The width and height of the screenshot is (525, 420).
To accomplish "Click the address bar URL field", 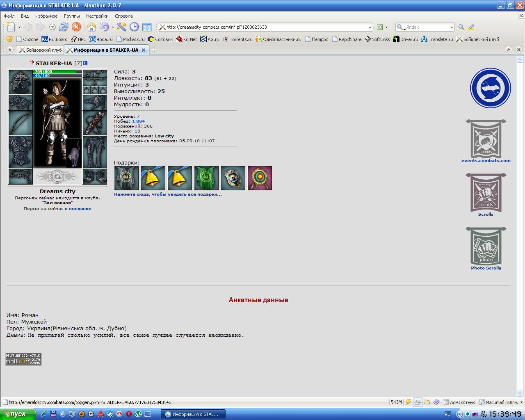I will (x=266, y=27).
